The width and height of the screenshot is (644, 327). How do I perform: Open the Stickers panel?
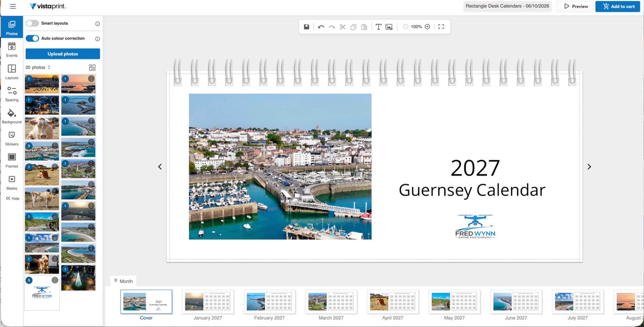[x=12, y=138]
